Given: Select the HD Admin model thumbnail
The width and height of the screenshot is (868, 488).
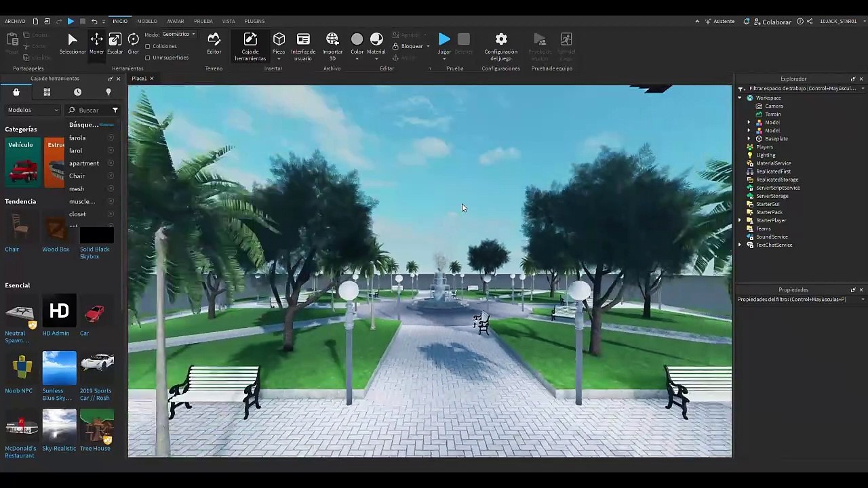Looking at the screenshot, I should point(59,311).
